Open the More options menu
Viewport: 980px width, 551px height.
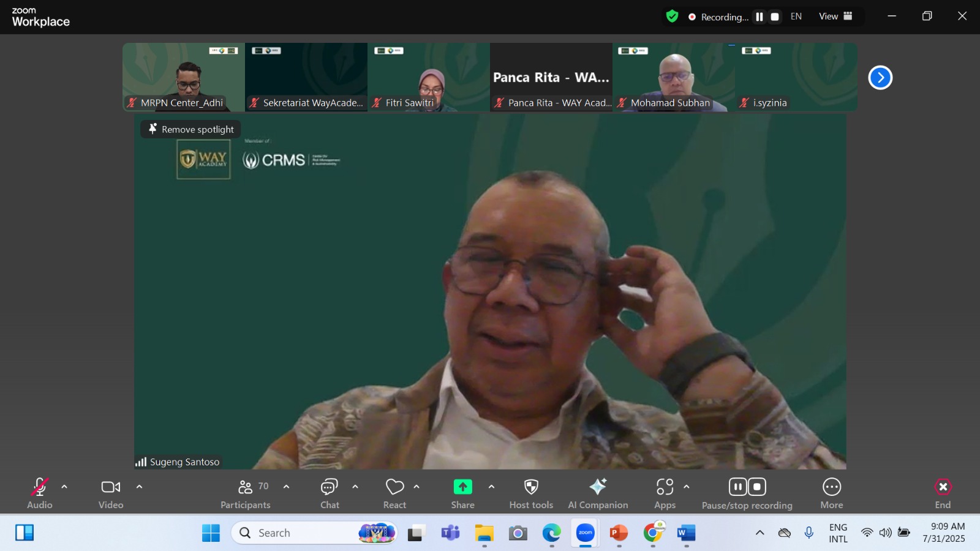[832, 493]
